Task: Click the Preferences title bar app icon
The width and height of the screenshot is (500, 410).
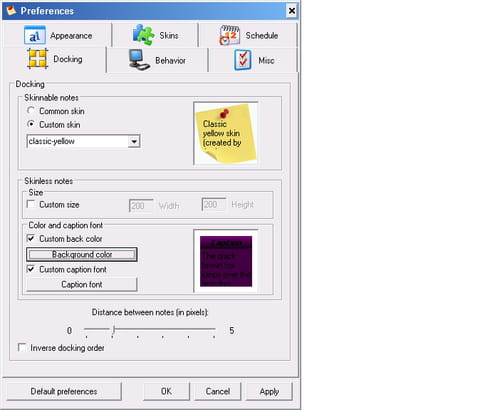Action: pos(11,11)
